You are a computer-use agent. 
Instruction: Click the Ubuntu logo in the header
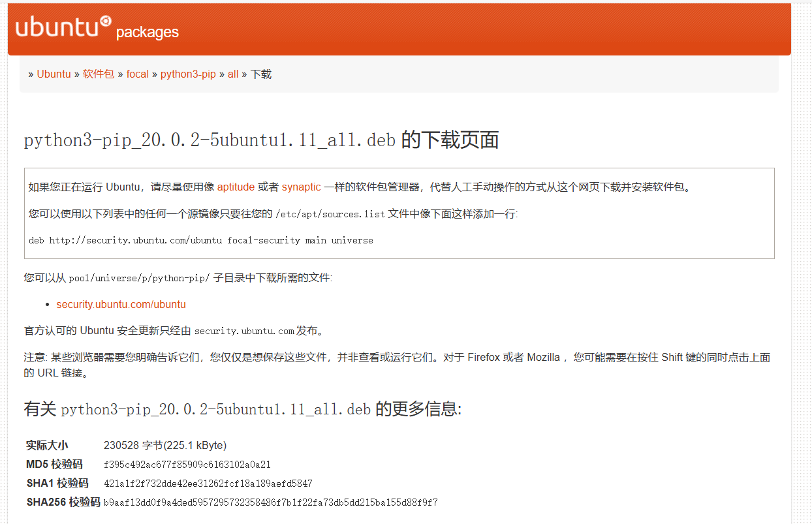63,27
